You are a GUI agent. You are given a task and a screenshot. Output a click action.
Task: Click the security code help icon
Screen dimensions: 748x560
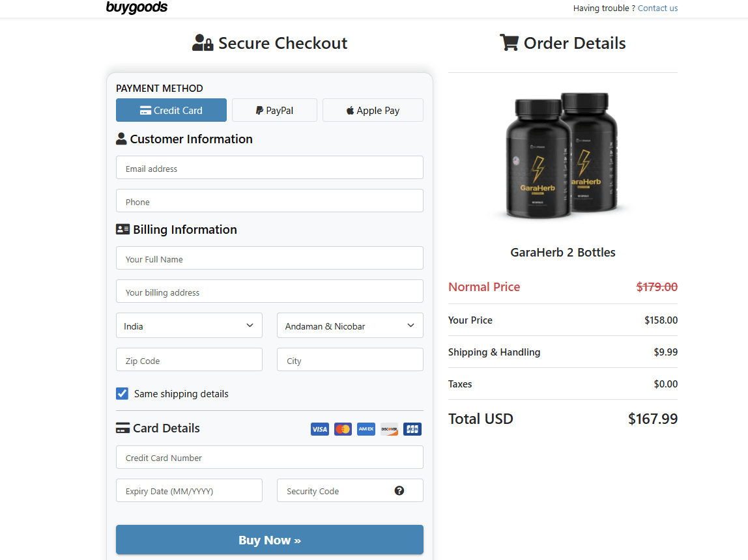point(399,490)
